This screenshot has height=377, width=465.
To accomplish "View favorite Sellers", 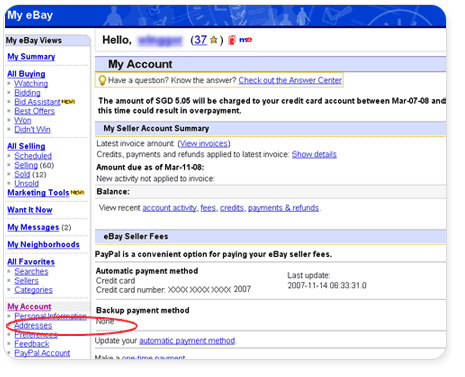I will 26,281.
